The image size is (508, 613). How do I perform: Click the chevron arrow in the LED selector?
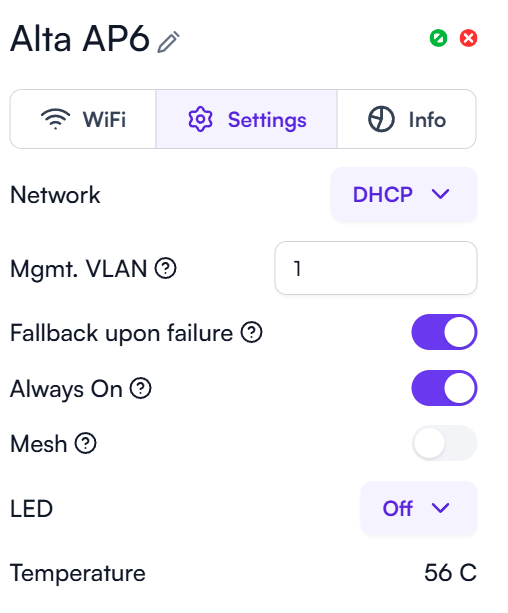click(441, 508)
